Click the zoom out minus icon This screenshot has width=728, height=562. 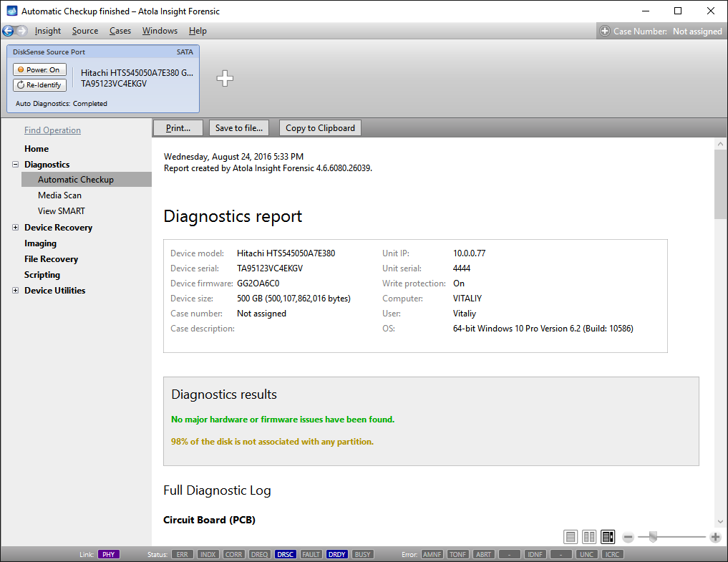coord(628,537)
